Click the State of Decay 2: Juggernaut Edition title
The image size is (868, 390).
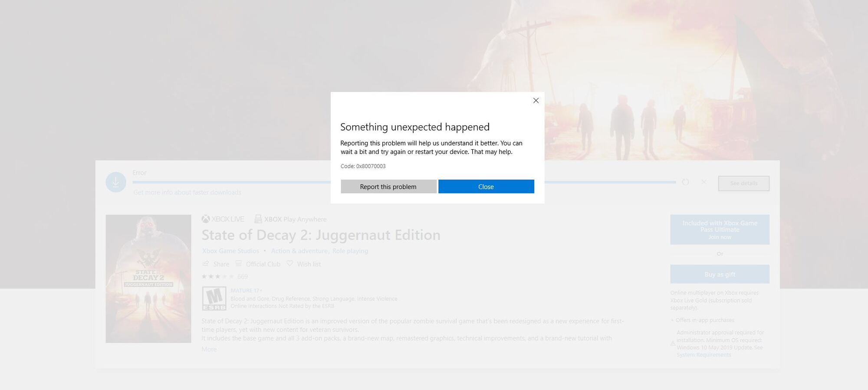click(x=321, y=235)
